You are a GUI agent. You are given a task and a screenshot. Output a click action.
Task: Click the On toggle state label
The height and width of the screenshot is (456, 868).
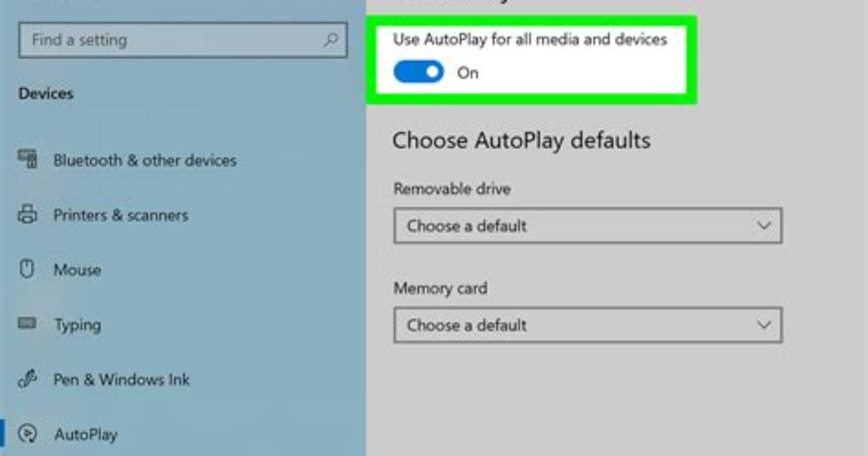[468, 73]
